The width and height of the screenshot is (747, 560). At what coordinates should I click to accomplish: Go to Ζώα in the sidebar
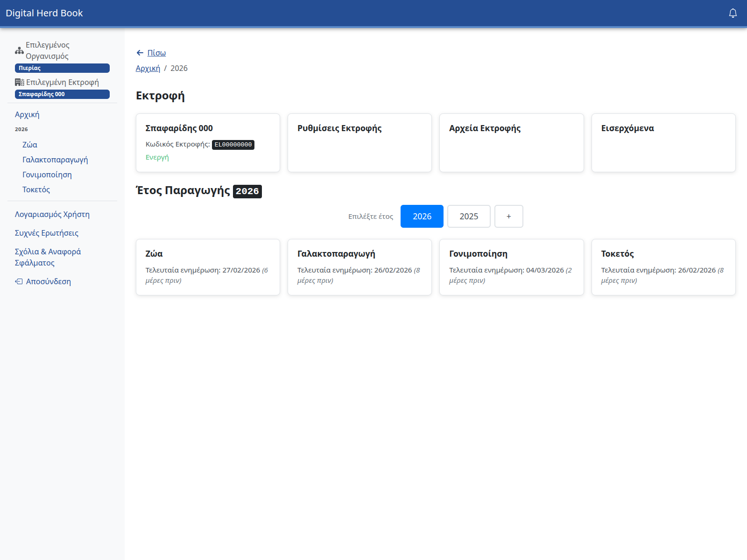[30, 145]
